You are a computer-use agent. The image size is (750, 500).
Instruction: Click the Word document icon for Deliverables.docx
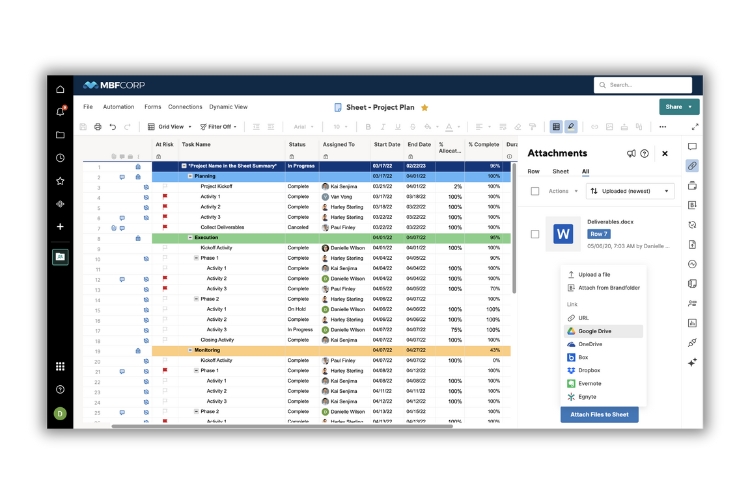coord(563,234)
